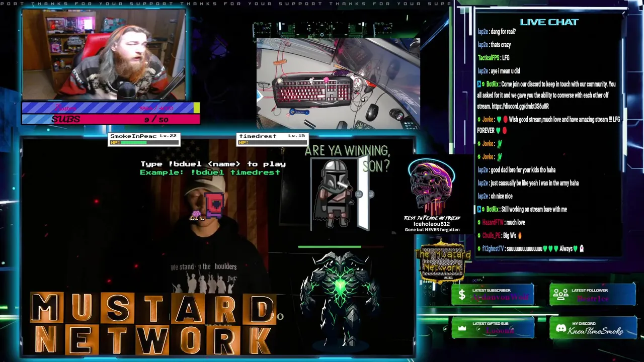Click the striped blue goal bar above SUBS
This screenshot has height=362, width=644.
[111, 108]
